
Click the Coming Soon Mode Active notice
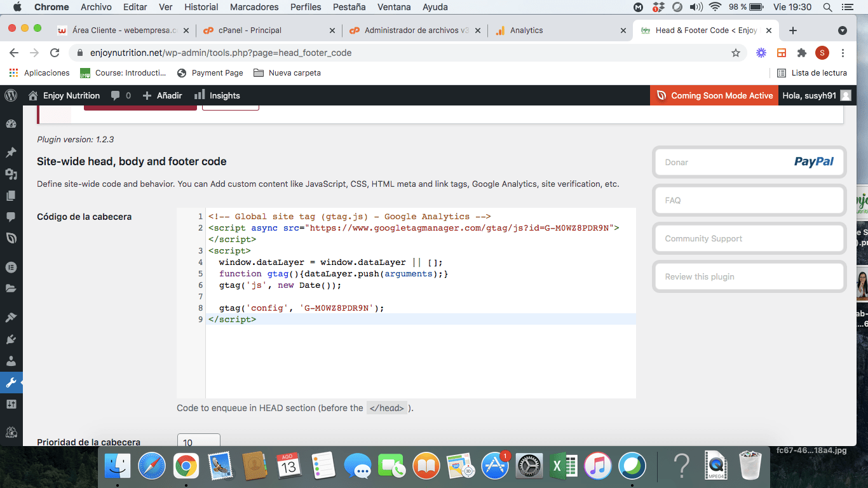[x=714, y=95]
